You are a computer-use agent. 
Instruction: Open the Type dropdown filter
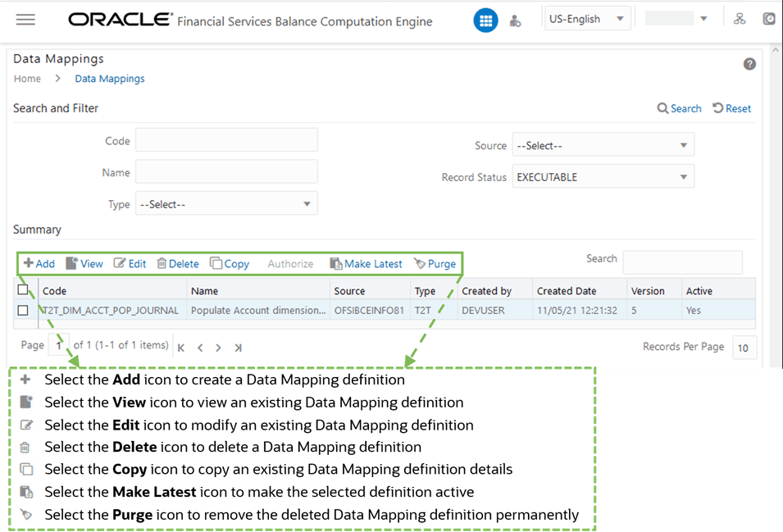coord(226,203)
